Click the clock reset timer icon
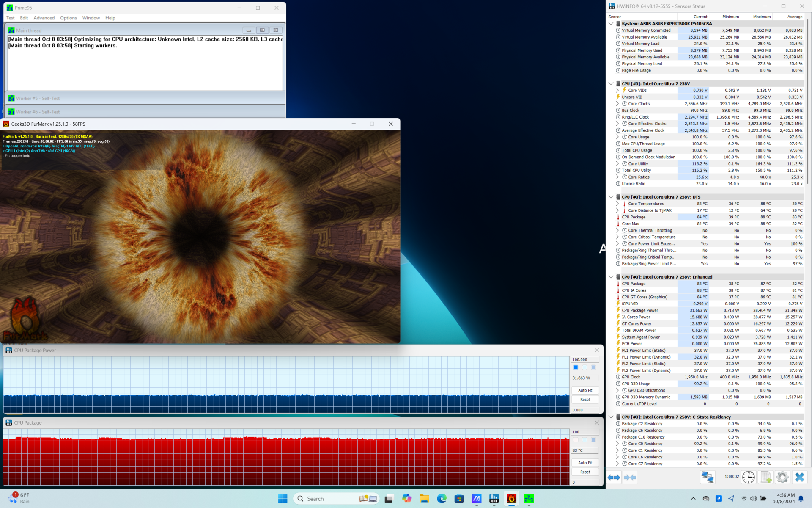Screen dimensions: 812x508 pyautogui.click(x=748, y=477)
